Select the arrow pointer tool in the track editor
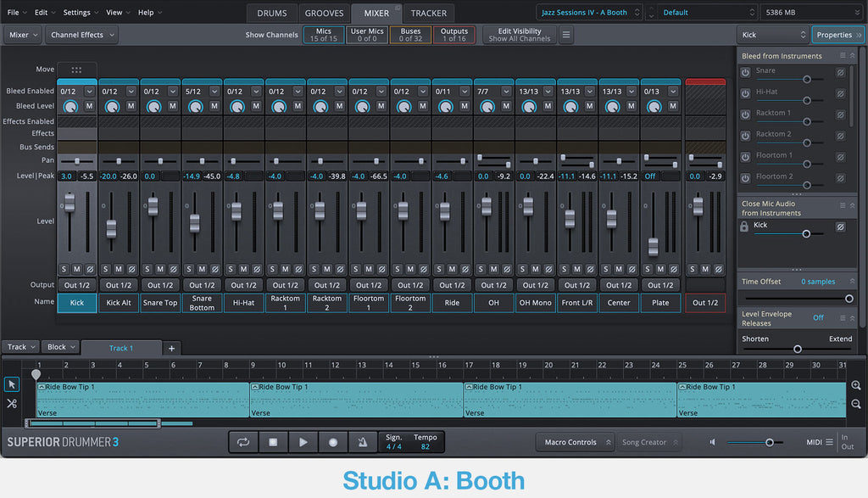The width and height of the screenshot is (868, 498). click(12, 383)
